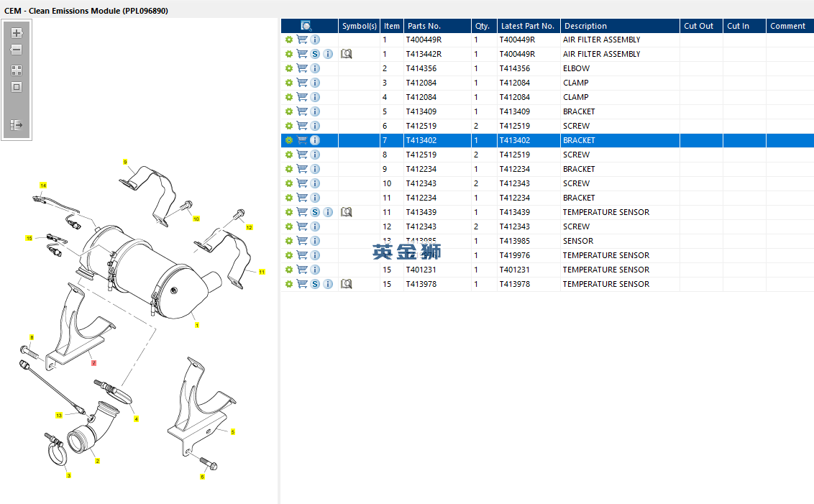Add T413442R to cart via its cart icon

[301, 54]
